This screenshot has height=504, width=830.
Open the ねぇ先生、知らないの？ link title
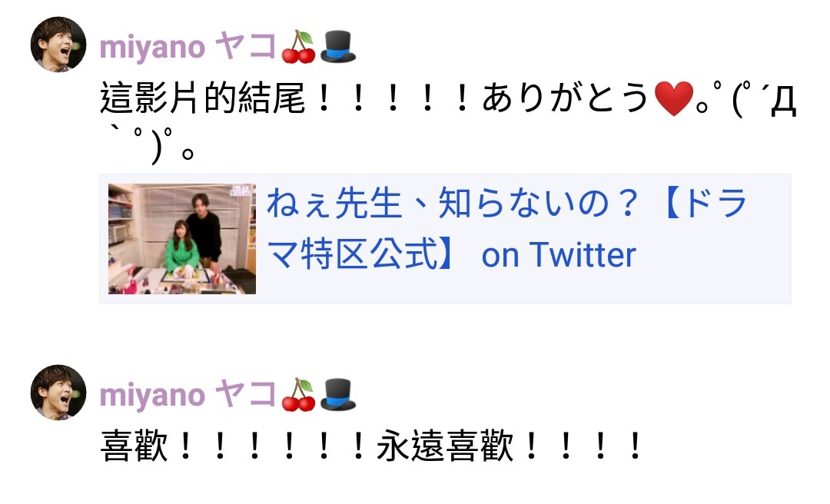(453, 204)
